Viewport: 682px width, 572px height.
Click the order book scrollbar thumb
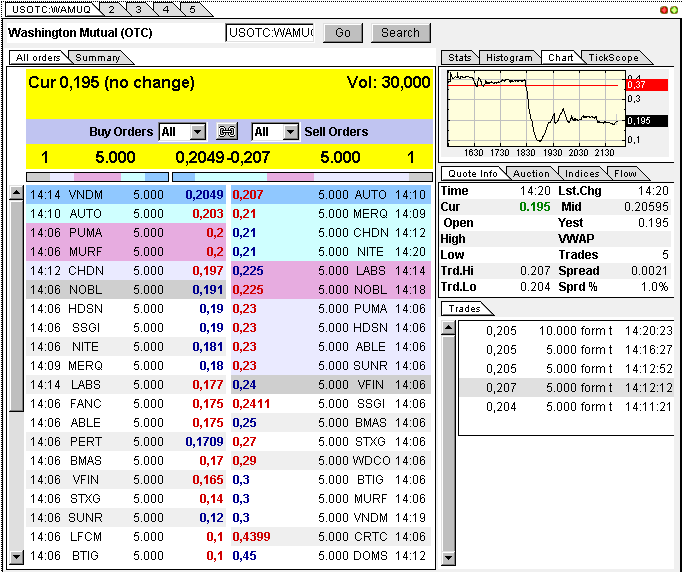tap(17, 305)
